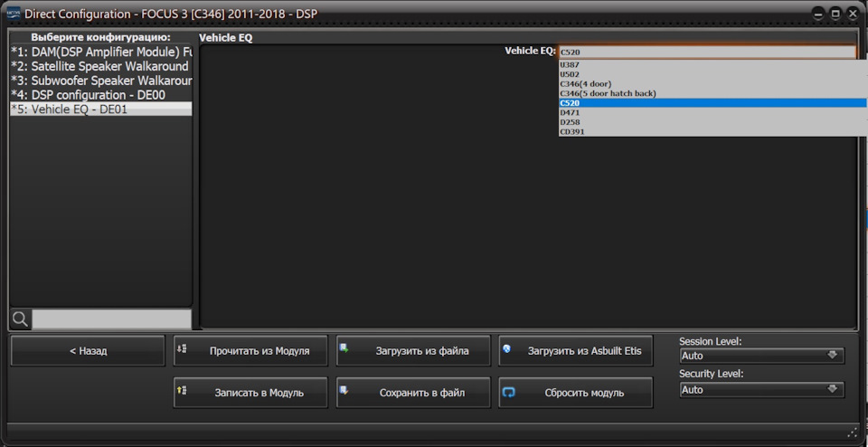868x447 pixels.
Task: Go back with the Назад button
Action: 88,350
